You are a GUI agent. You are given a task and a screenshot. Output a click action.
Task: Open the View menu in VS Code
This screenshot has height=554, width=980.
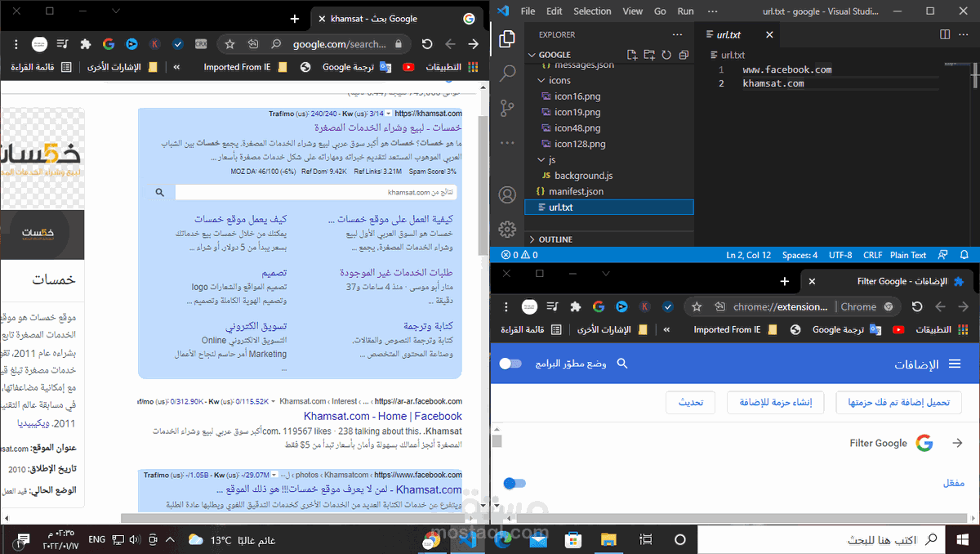633,11
